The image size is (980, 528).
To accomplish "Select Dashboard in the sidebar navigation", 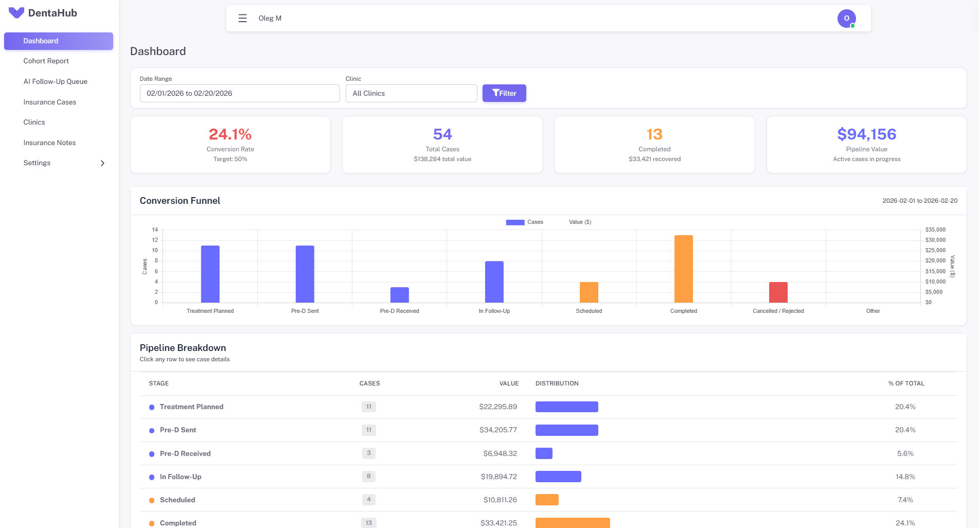I will point(41,41).
